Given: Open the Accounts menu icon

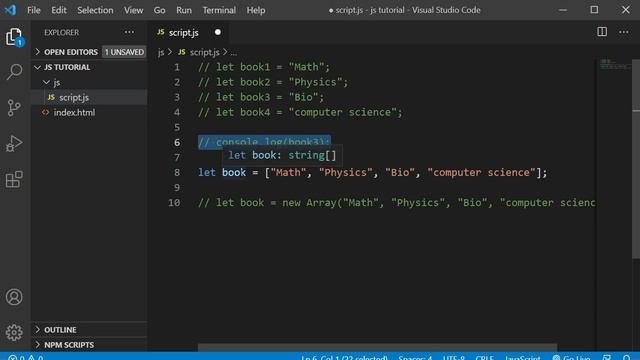Looking at the screenshot, I should click(14, 297).
